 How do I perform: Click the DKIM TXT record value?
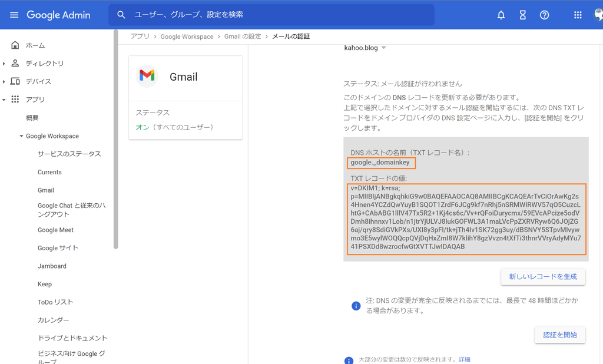[x=466, y=217]
